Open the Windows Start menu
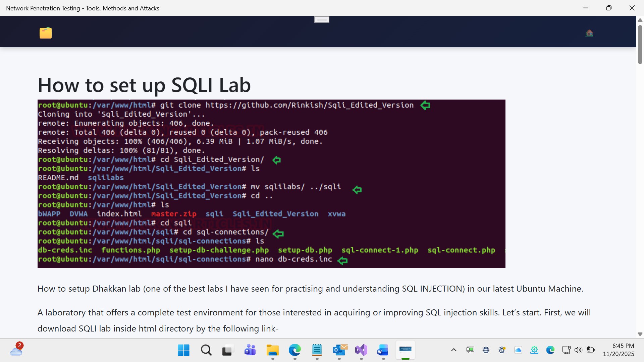The height and width of the screenshot is (362, 644). pos(183,350)
